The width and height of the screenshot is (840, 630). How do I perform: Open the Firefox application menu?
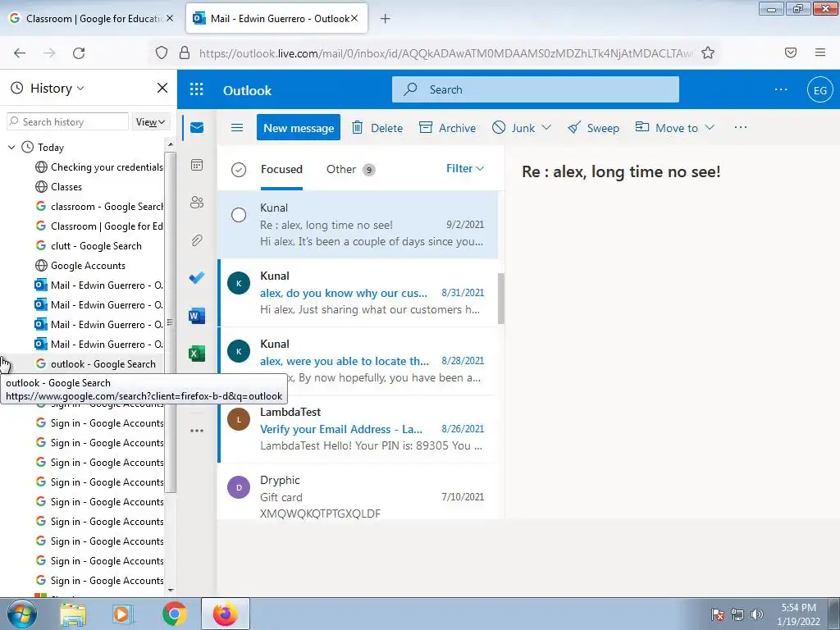point(819,52)
